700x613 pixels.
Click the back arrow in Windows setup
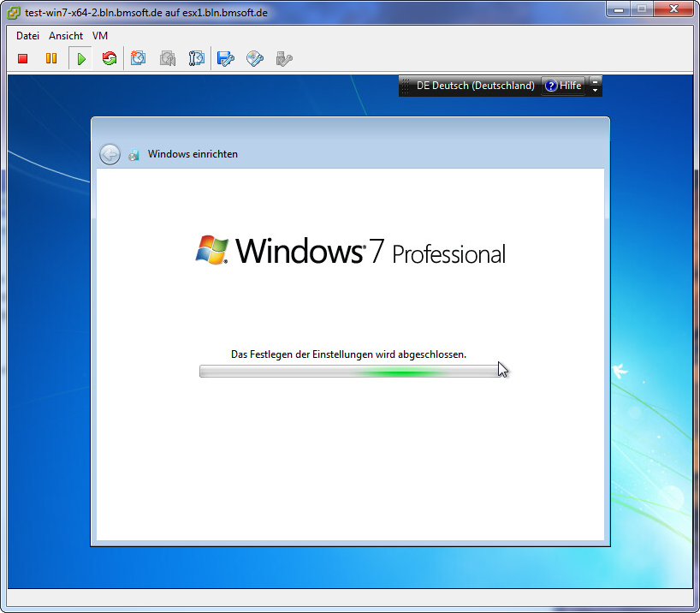point(110,155)
